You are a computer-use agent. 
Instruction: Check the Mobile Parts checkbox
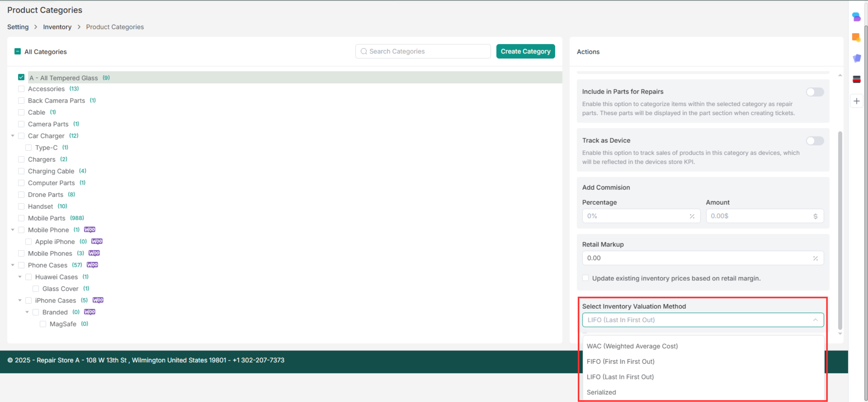(x=21, y=218)
